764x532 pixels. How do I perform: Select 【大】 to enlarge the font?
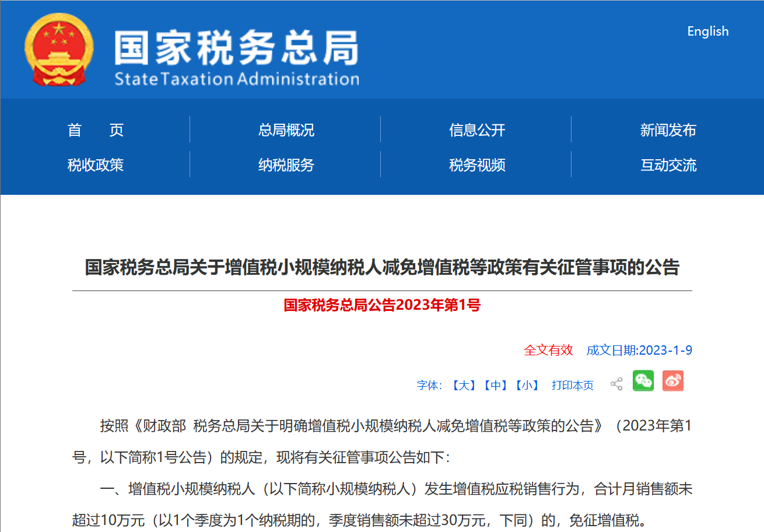(465, 385)
